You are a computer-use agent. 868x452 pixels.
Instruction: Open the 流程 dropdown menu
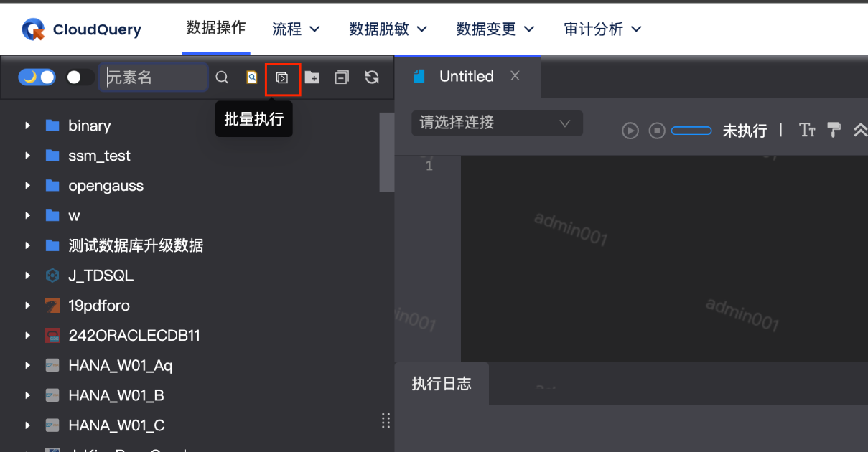coord(296,29)
